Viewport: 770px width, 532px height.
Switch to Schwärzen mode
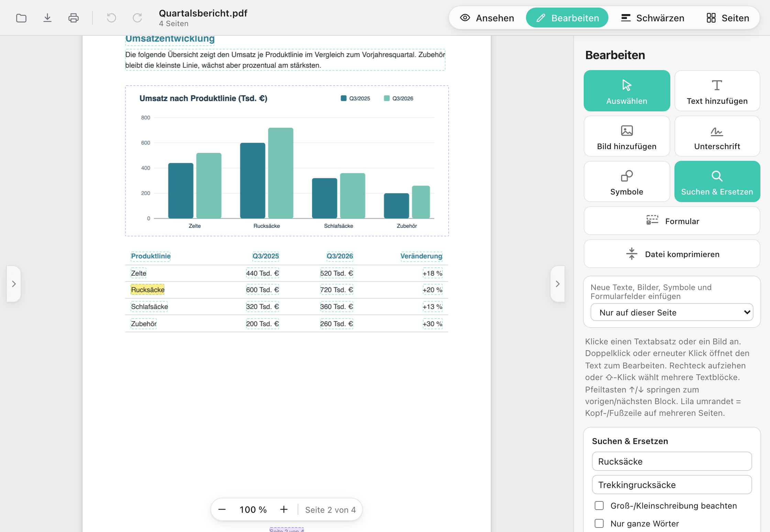pos(652,18)
